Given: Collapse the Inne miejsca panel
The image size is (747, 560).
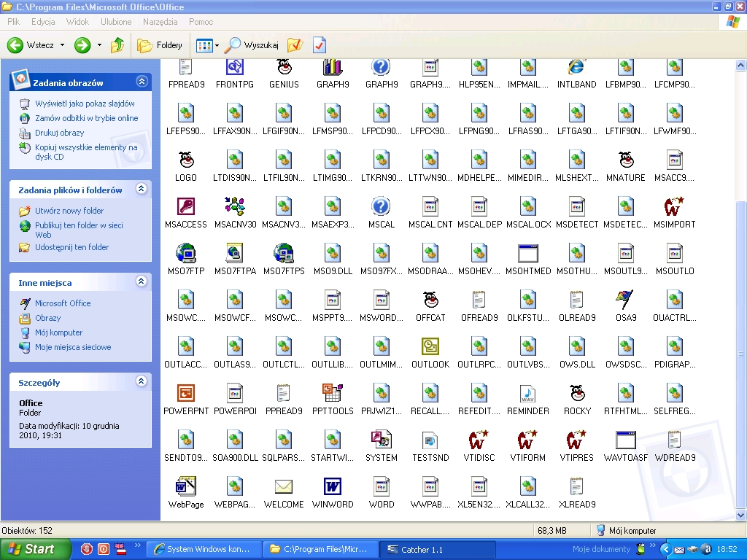Looking at the screenshot, I should (x=141, y=281).
